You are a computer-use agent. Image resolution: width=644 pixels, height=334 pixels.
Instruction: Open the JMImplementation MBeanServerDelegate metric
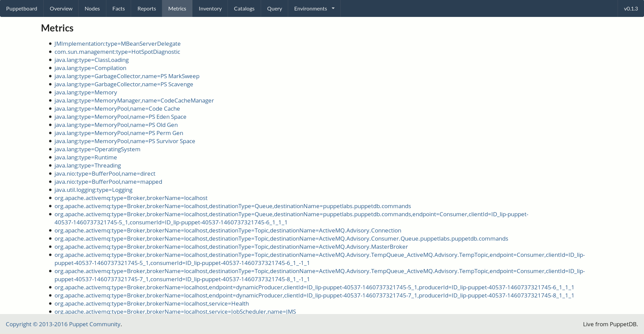click(117, 44)
